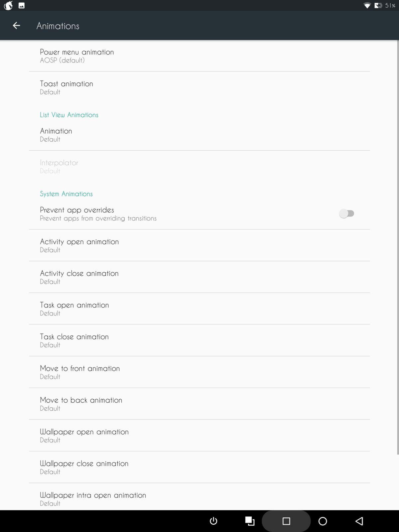Tap Task open animation setting

[199, 309]
